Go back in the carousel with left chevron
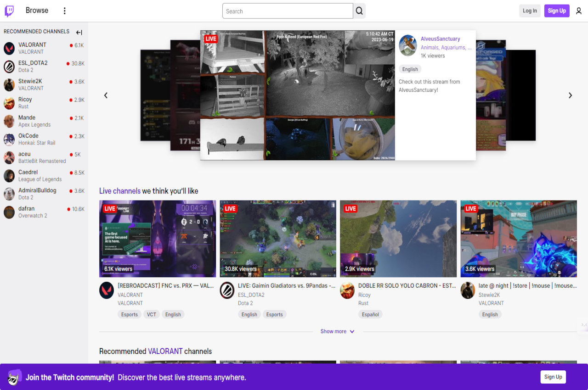 106,95
